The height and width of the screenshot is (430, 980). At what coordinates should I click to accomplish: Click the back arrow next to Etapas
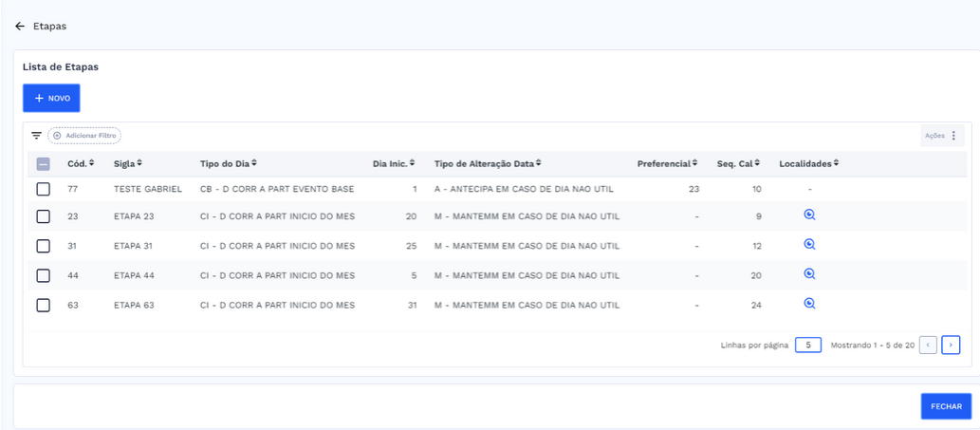(20, 27)
